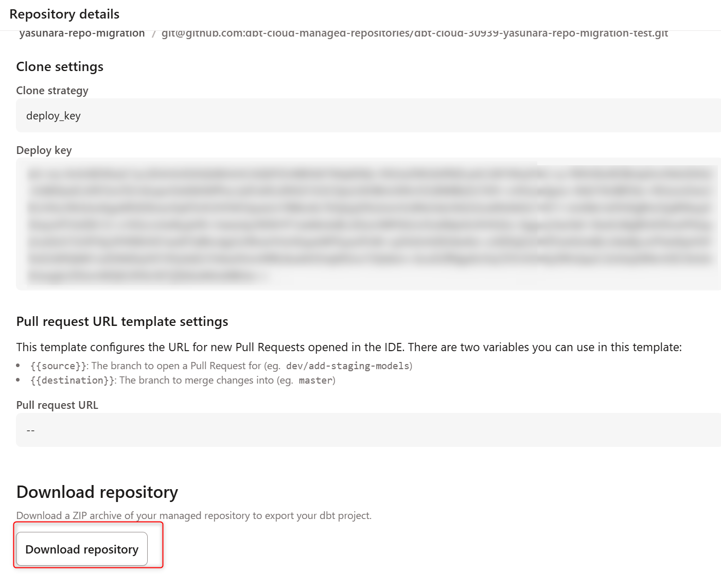Click the slash separator after the repository name
Viewport: 721px width, 588px height.
(153, 34)
